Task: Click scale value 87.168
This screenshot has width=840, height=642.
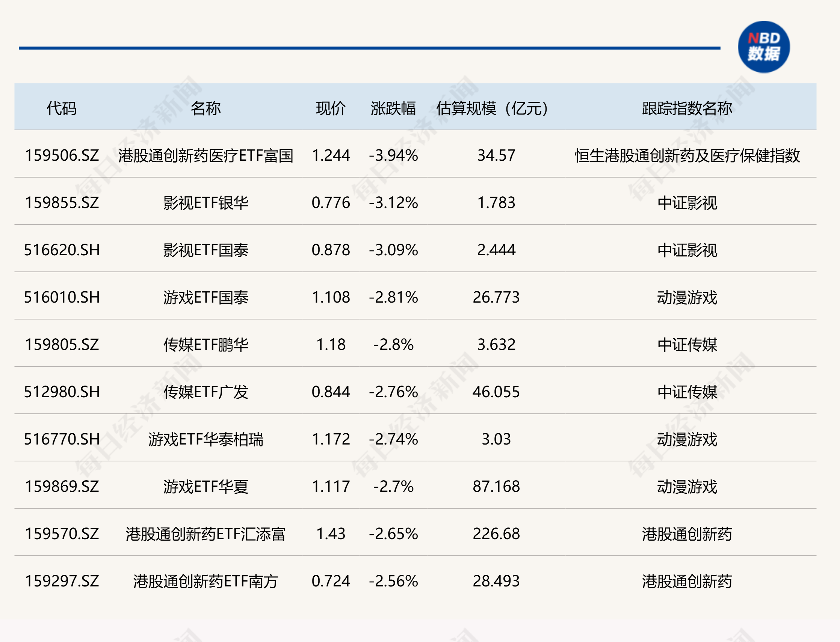Action: pos(496,487)
